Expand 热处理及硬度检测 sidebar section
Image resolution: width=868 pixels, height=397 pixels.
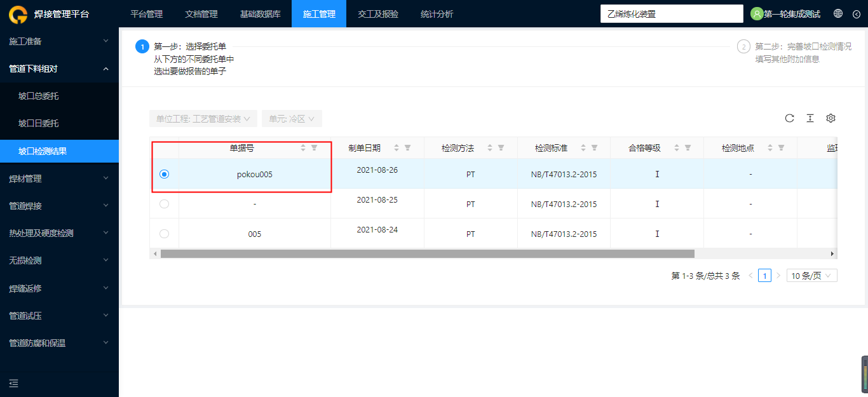59,233
